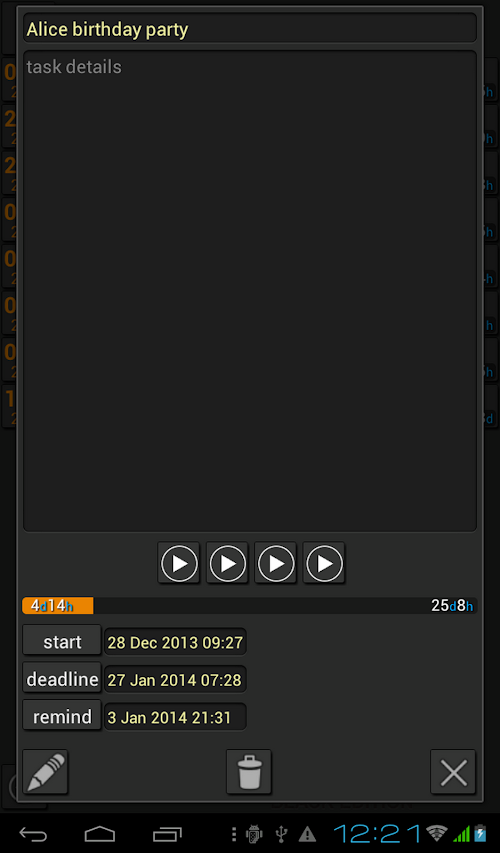500x853 pixels.
Task: Edit the 'Alice birthday party' title field
Action: click(x=250, y=29)
